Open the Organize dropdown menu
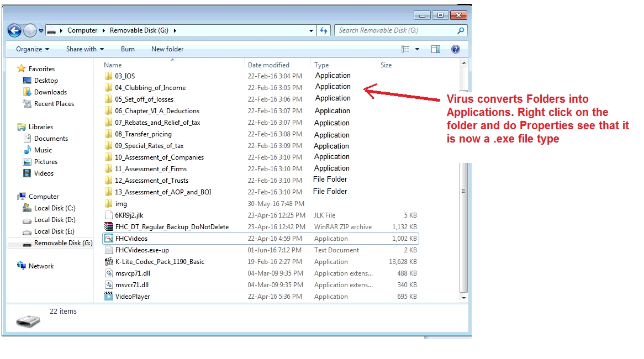 33,49
